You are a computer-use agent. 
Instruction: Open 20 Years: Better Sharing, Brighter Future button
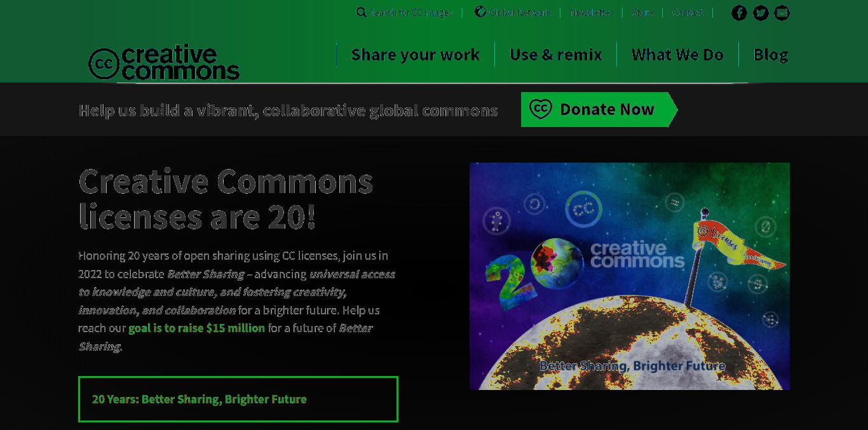[238, 399]
